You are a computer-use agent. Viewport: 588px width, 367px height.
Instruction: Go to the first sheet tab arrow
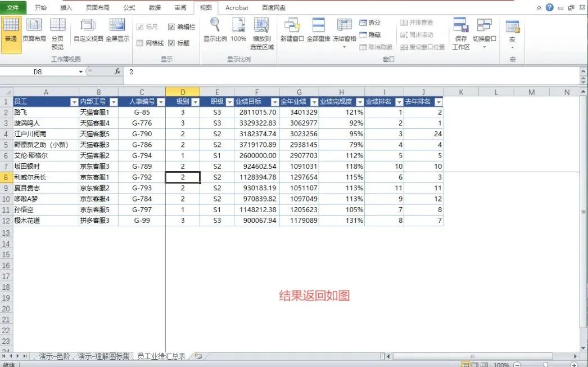pos(4,356)
